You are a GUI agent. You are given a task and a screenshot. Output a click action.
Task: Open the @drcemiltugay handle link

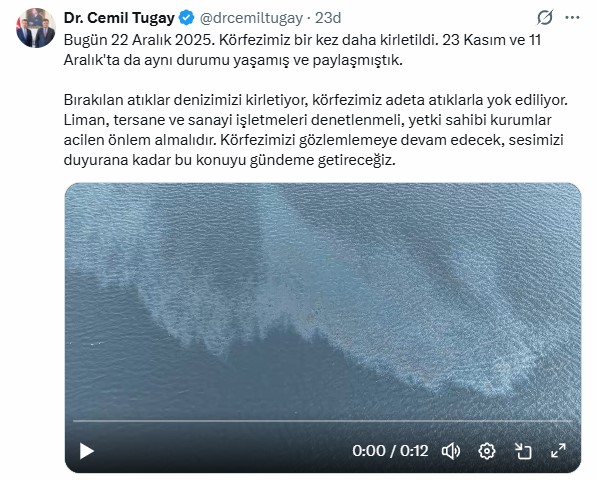pos(251,18)
